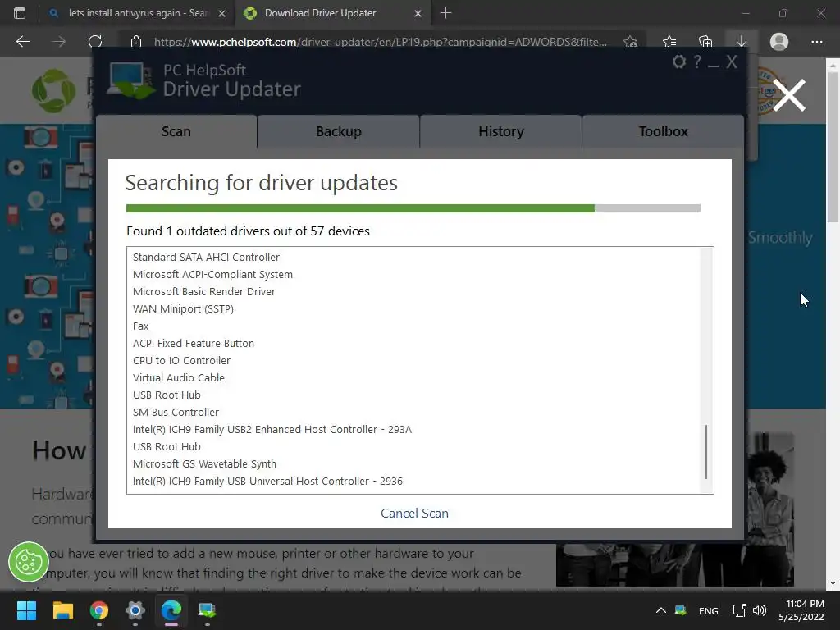Open the Windows Start menu
Image resolution: width=840 pixels, height=630 pixels.
(26, 610)
